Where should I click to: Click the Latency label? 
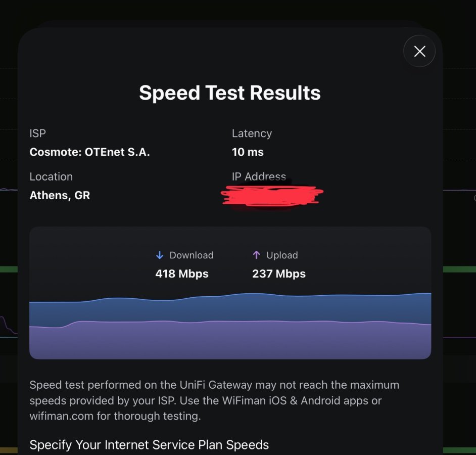click(252, 133)
